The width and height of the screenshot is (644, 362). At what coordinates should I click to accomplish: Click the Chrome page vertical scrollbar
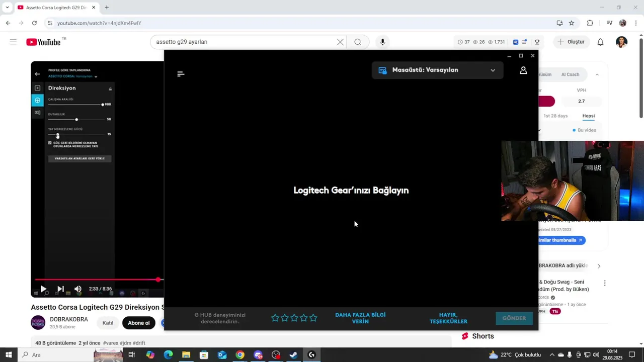(x=641, y=78)
